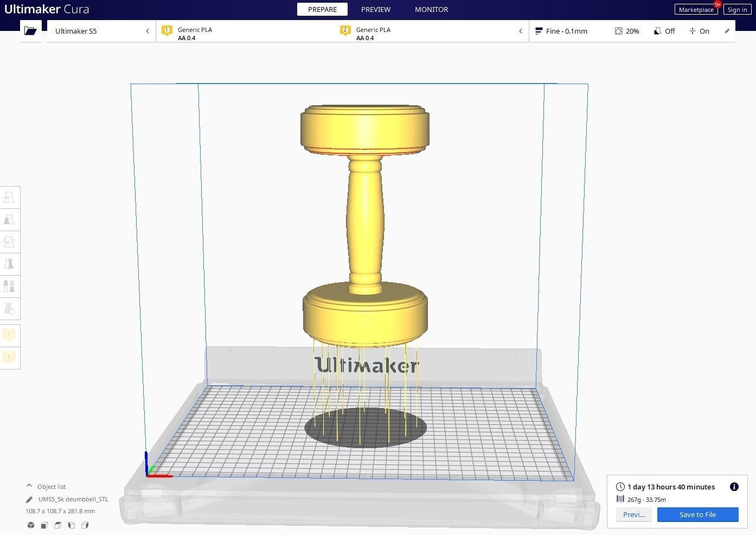Assign model to extruder 2 in sidebar
This screenshot has width=756, height=535.
coord(9,358)
